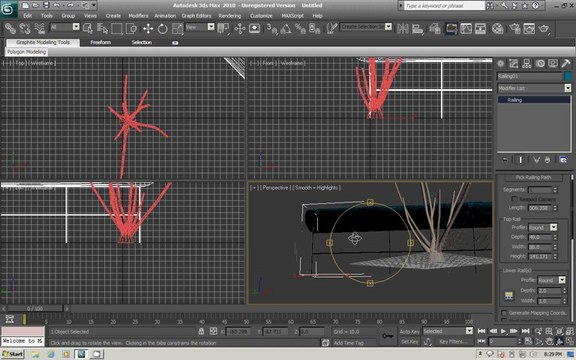Open the Utilities hammer panel tab
This screenshot has height=360, width=576.
tap(566, 64)
